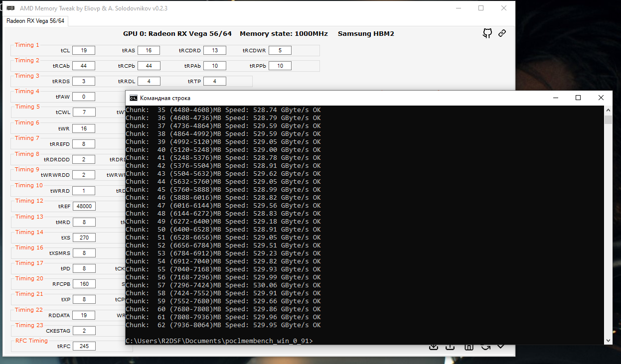Click the Chunk 62 output line
This screenshot has width=621, height=364.
(223, 325)
